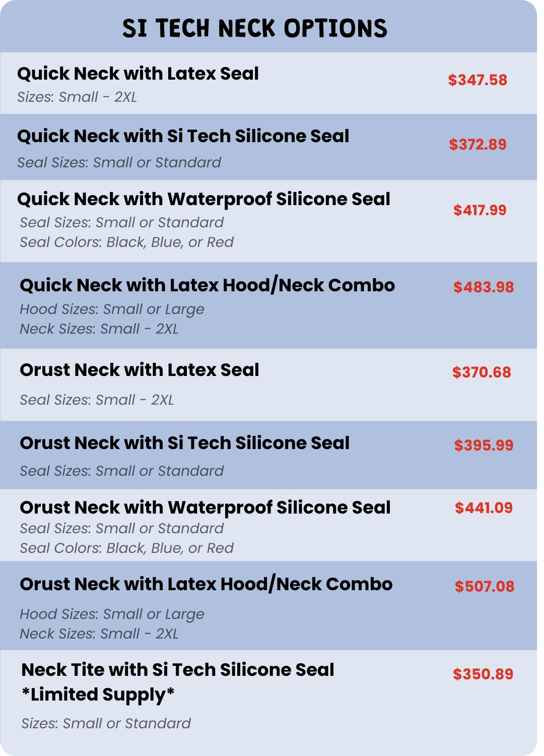This screenshot has height=756, width=544.
Task: Choose "Quick Neck with Latex Hood/Neck Combo"
Action: tap(207, 285)
